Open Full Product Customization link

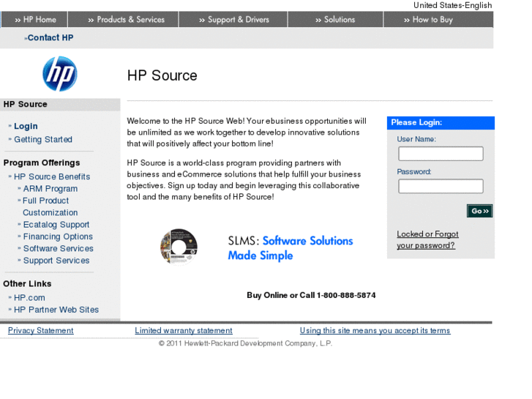click(x=50, y=206)
